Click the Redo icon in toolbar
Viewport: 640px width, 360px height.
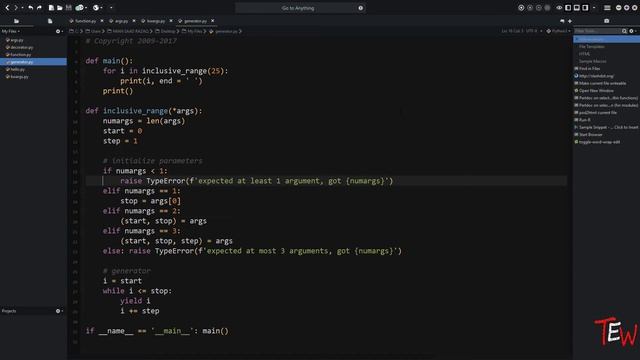pyautogui.click(x=39, y=8)
